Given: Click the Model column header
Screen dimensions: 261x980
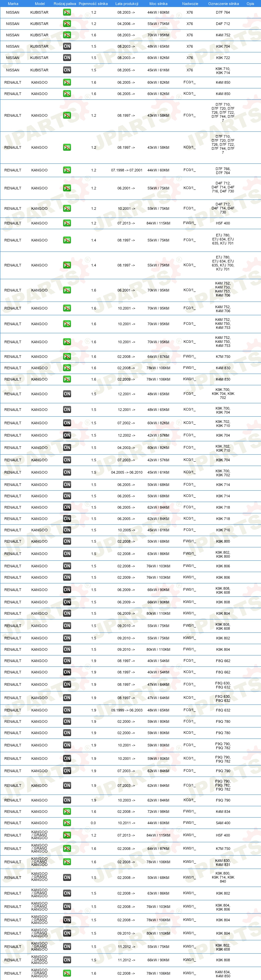Looking at the screenshot, I should pos(40,3).
